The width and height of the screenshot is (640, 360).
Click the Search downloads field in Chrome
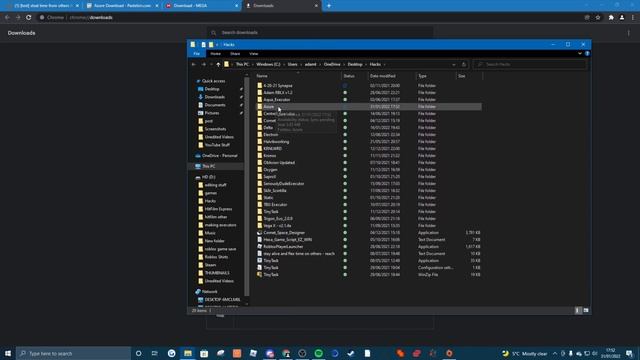[320, 33]
